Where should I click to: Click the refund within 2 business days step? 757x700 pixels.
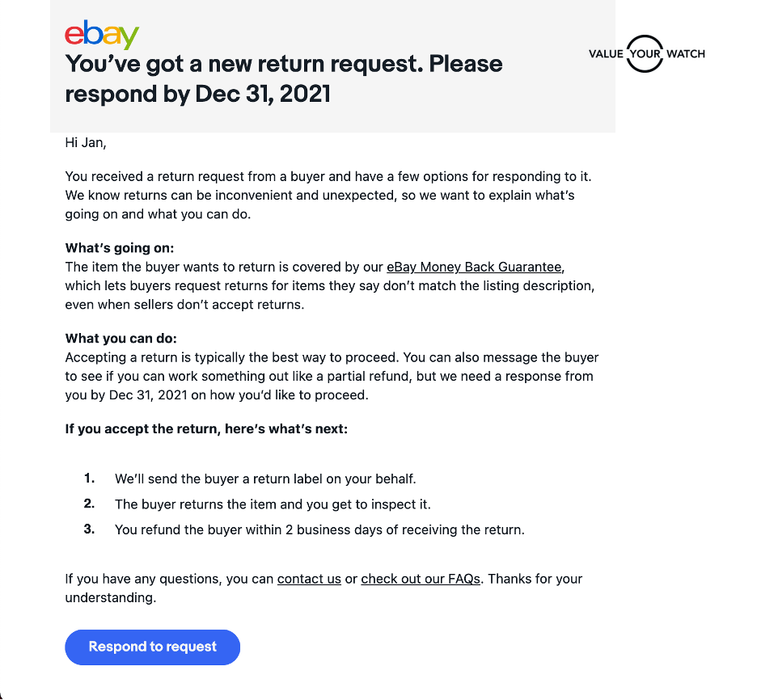[x=319, y=530]
